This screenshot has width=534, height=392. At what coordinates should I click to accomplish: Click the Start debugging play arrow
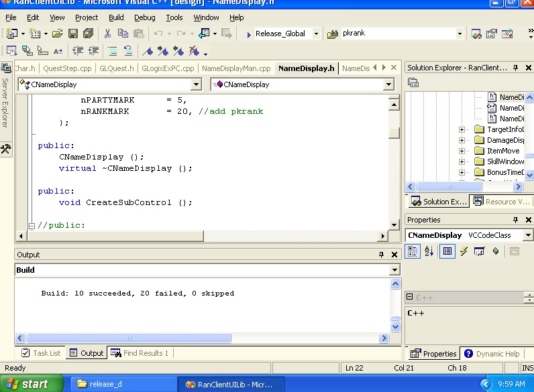tap(249, 34)
